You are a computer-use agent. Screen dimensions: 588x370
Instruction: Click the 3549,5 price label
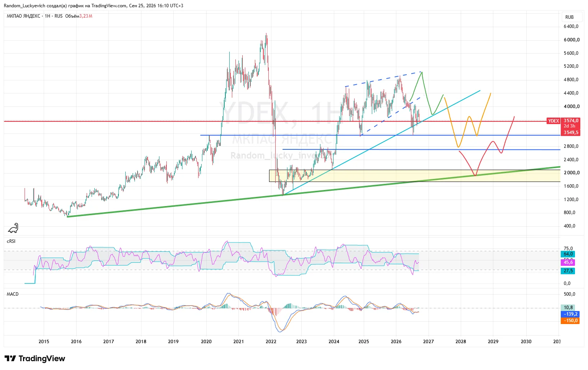tap(571, 133)
